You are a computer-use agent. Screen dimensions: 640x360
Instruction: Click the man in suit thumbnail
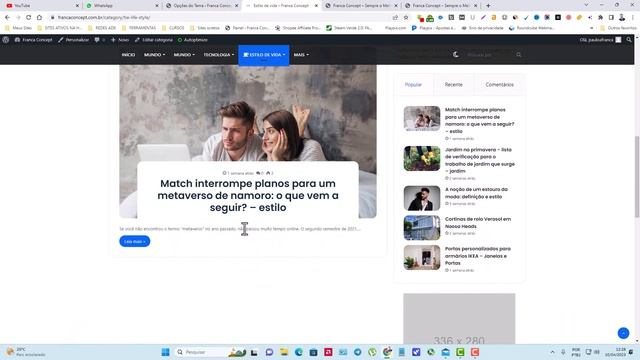pos(422,198)
